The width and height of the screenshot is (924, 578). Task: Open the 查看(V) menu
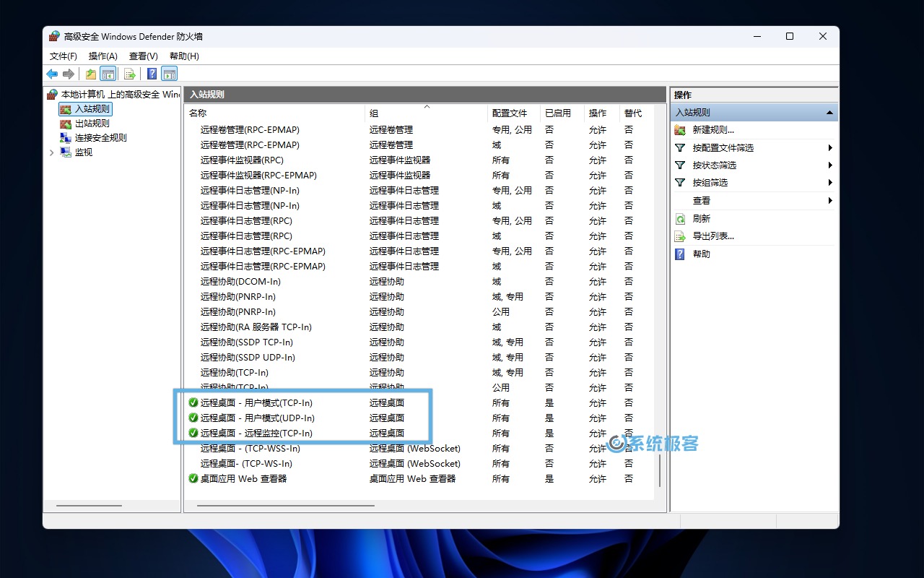tap(144, 56)
